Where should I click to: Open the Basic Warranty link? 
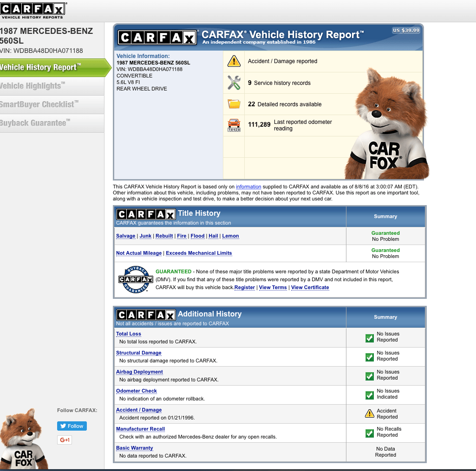coord(135,448)
